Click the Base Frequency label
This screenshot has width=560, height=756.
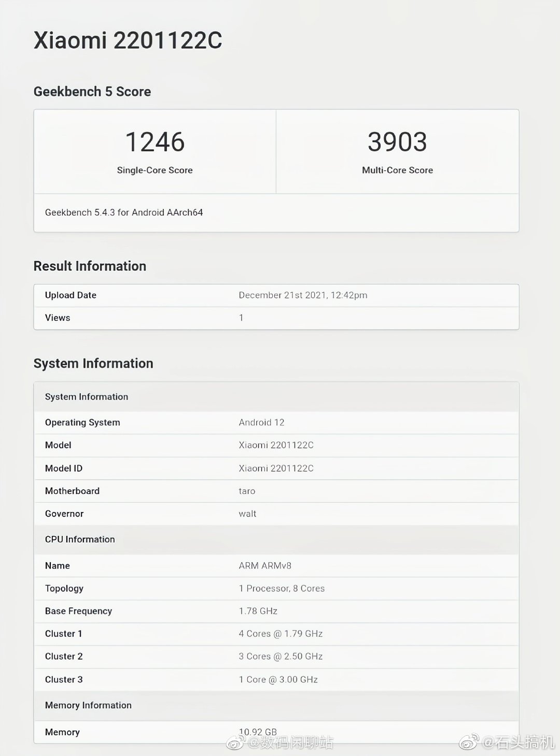point(78,611)
